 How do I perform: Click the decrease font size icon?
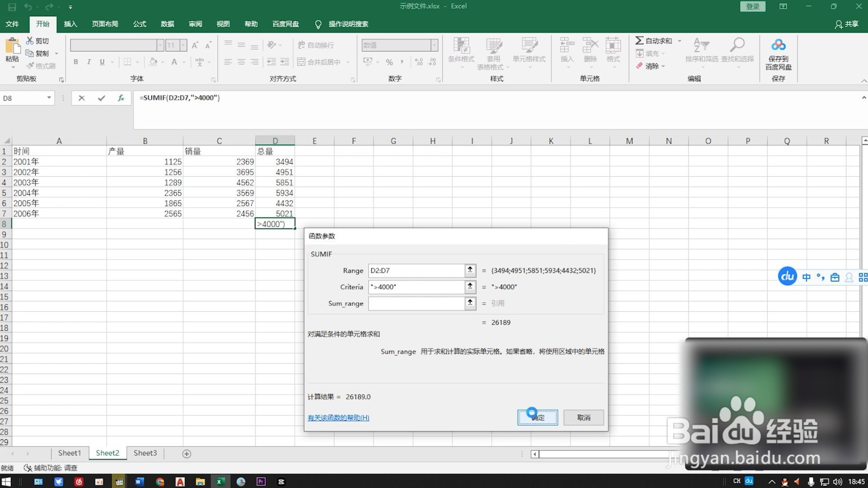pyautogui.click(x=208, y=45)
